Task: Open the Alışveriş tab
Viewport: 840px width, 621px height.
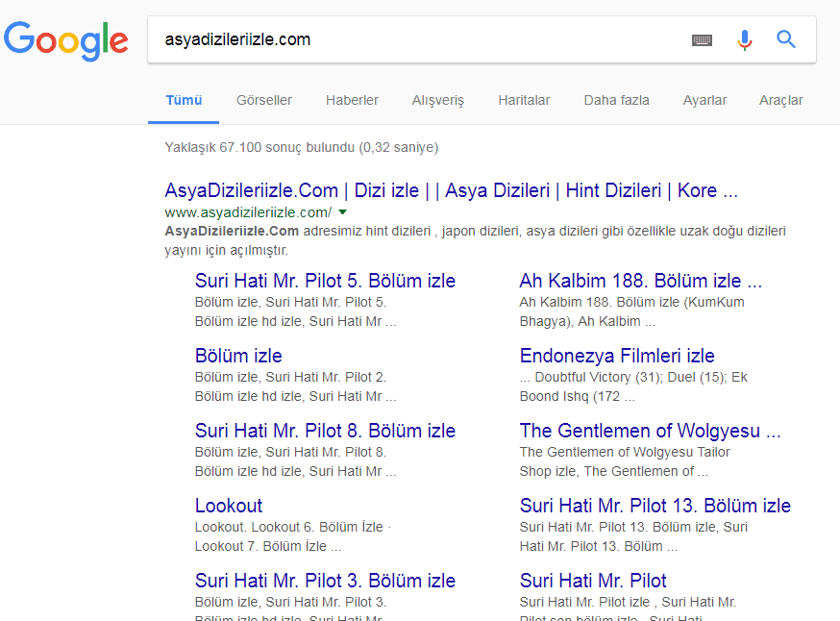Action: tap(437, 100)
